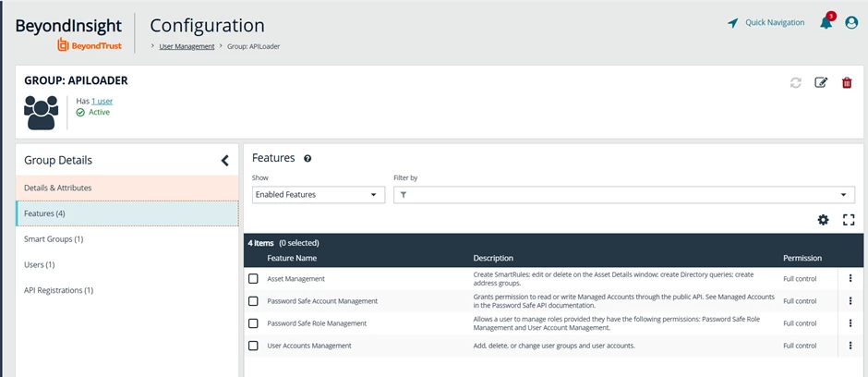The height and width of the screenshot is (377, 868).
Task: Edit the APILoader group with pencil icon
Action: click(x=821, y=82)
